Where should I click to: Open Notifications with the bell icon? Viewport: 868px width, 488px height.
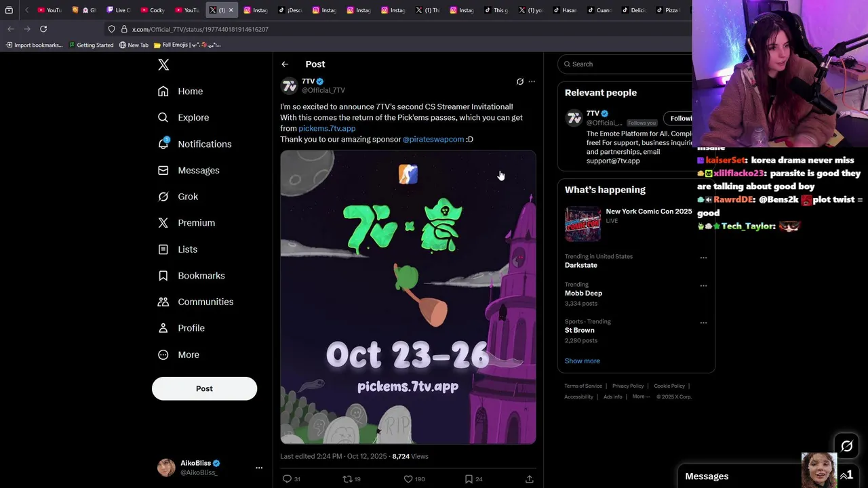click(194, 144)
